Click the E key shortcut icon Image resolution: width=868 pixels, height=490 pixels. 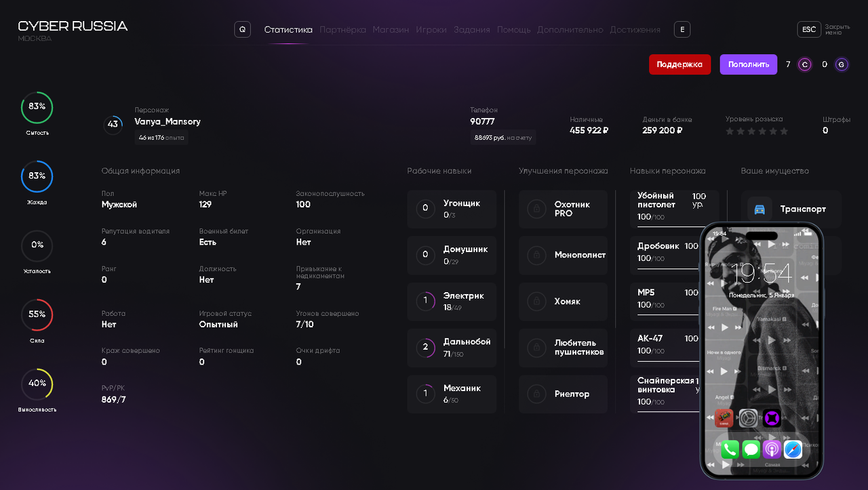682,29
